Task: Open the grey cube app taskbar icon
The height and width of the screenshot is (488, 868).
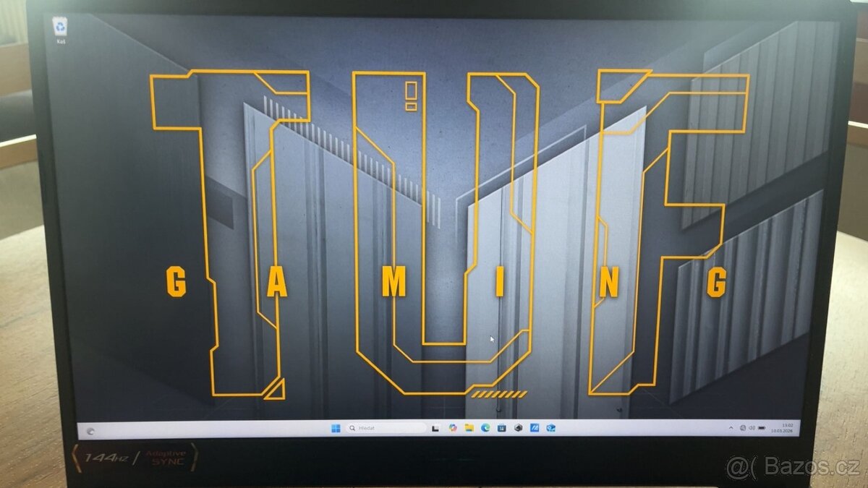Action: [518, 428]
